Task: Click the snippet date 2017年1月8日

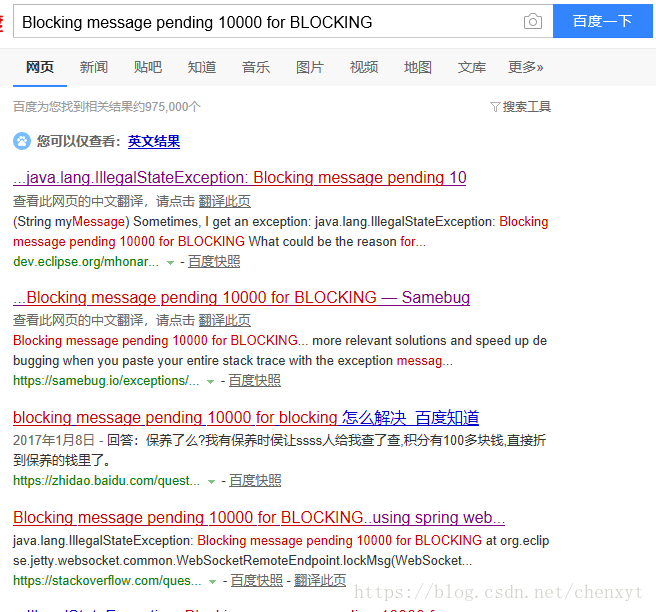Action: point(54,440)
